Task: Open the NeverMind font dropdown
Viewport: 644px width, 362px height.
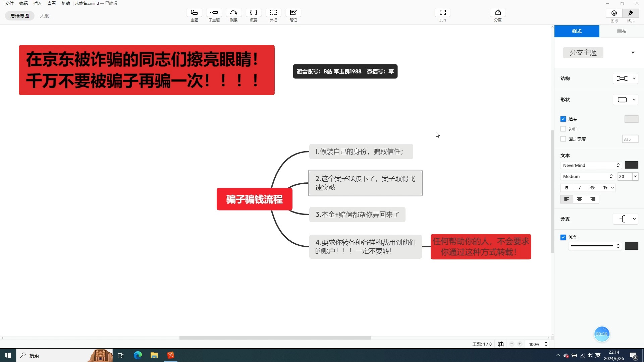Action: pos(591,165)
